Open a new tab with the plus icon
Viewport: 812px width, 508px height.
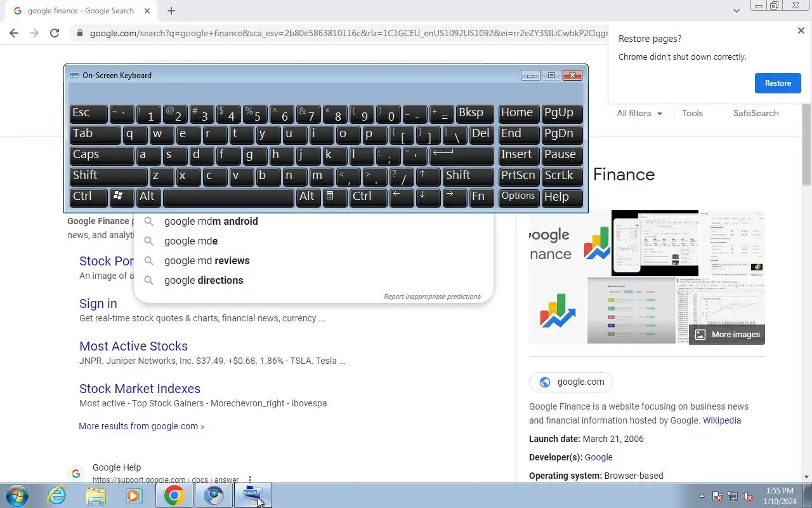(x=171, y=11)
